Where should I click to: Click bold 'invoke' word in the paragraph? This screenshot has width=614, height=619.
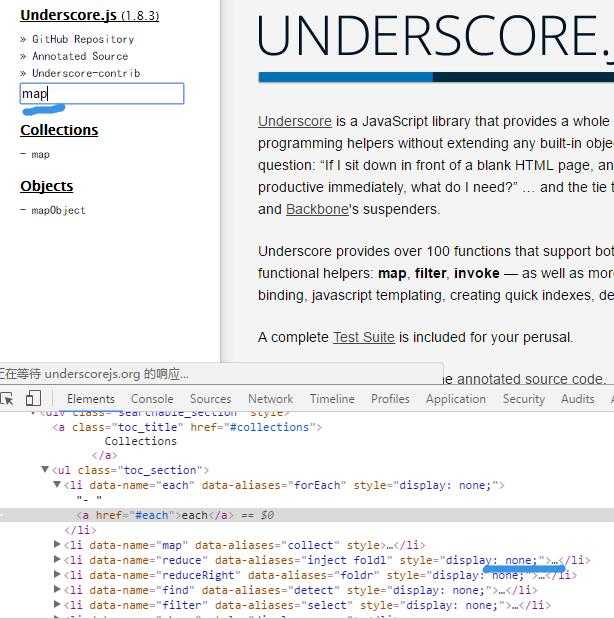point(477,273)
